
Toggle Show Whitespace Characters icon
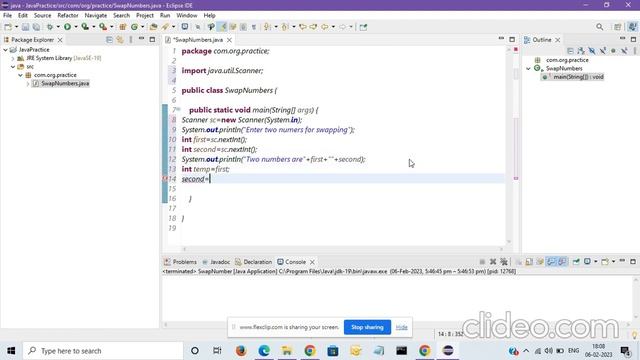(x=254, y=27)
